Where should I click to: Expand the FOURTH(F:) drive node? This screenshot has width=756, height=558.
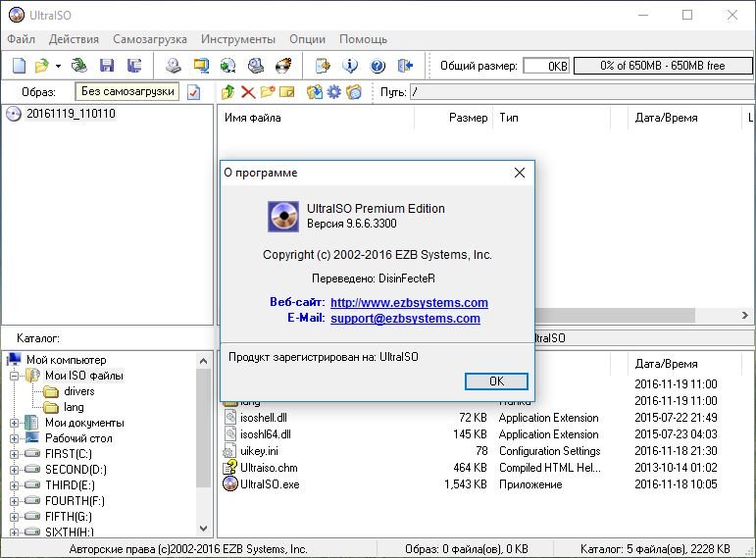(x=14, y=501)
